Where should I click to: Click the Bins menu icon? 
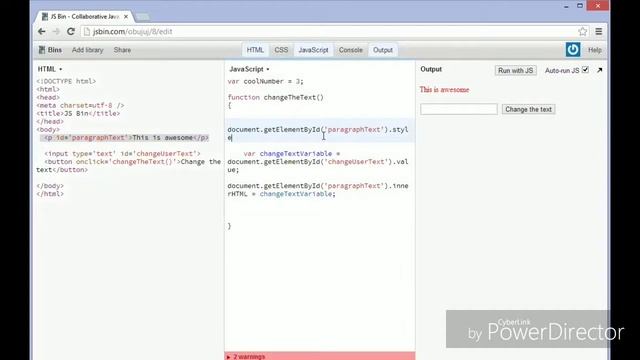coord(42,50)
